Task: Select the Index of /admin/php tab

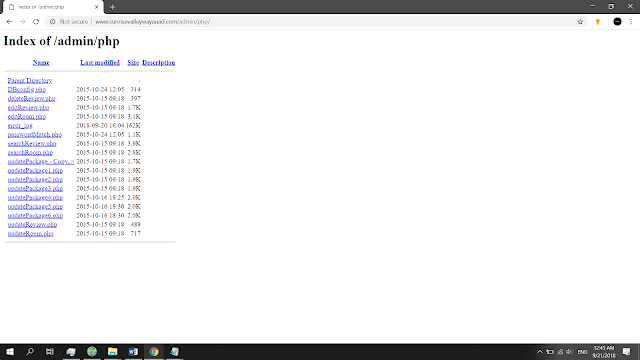Action: coord(53,7)
